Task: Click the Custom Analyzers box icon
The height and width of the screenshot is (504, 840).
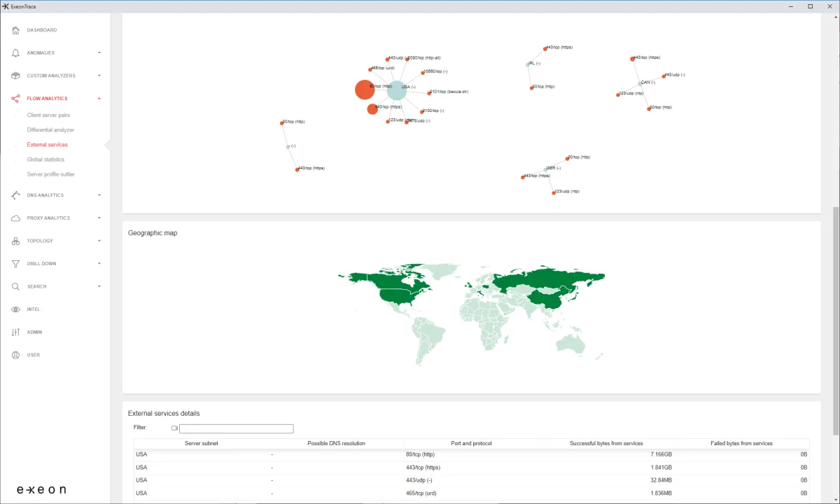Action: (15, 76)
